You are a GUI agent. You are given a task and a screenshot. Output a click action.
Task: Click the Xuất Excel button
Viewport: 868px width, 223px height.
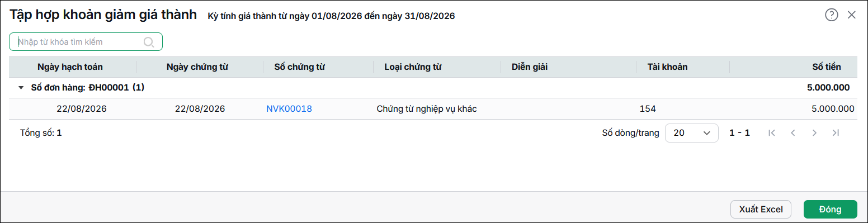pyautogui.click(x=761, y=209)
